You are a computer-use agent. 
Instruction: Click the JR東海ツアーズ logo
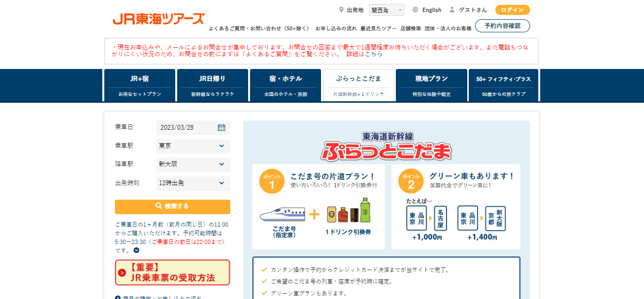[158, 19]
